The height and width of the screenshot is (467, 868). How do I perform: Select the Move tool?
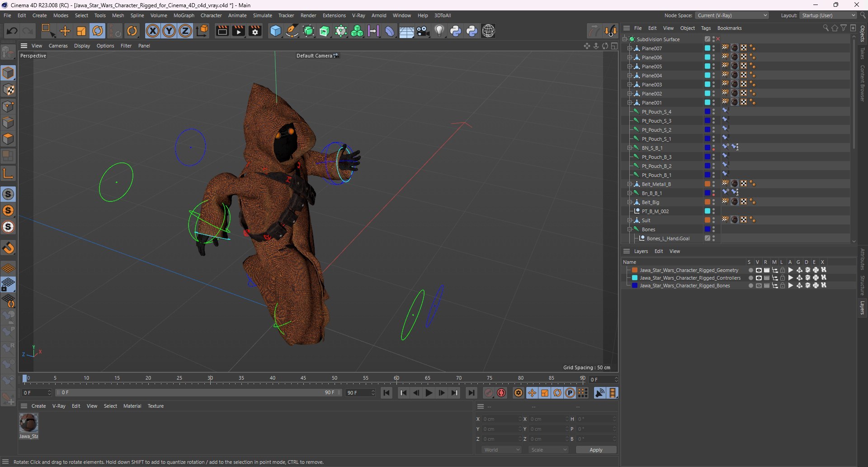[65, 31]
